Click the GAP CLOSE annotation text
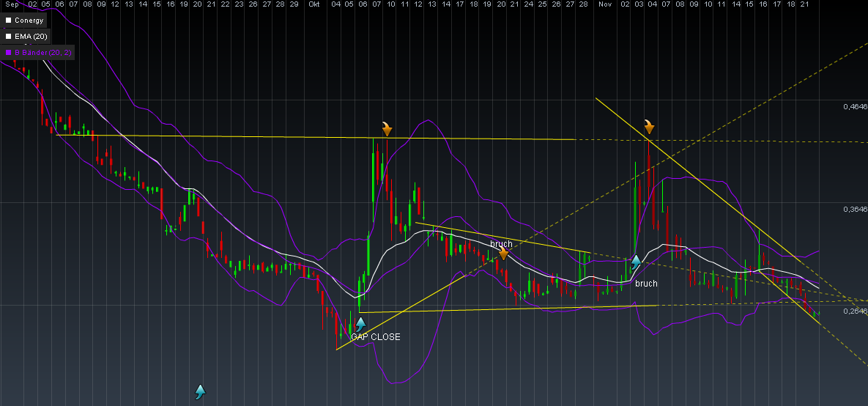 [x=375, y=337]
